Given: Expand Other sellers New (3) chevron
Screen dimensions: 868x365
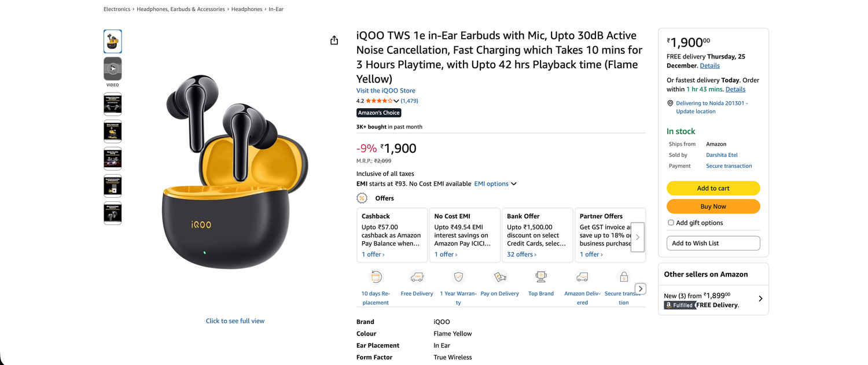Looking at the screenshot, I should click(x=760, y=299).
